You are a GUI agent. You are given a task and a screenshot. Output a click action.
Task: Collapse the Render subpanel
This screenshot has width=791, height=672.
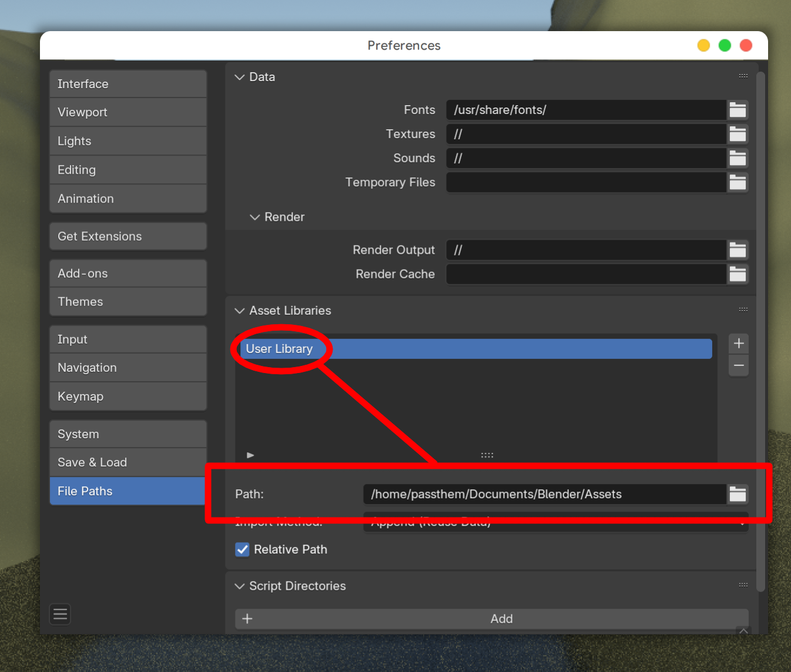[254, 217]
